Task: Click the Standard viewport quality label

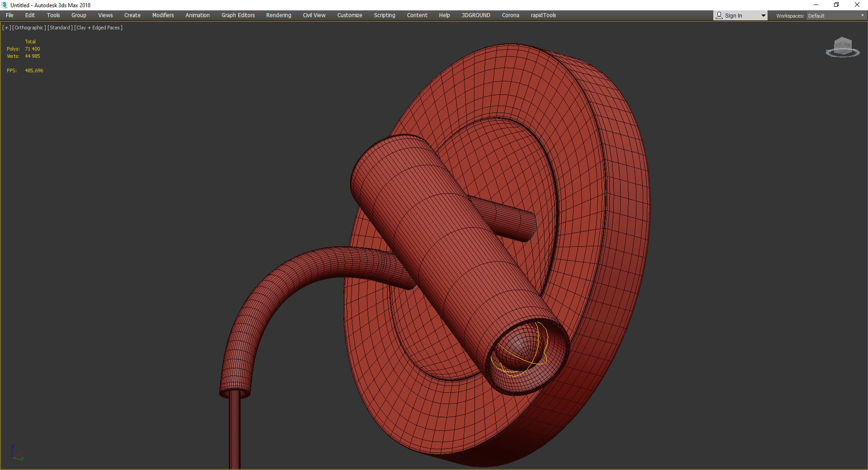Action: click(x=60, y=28)
